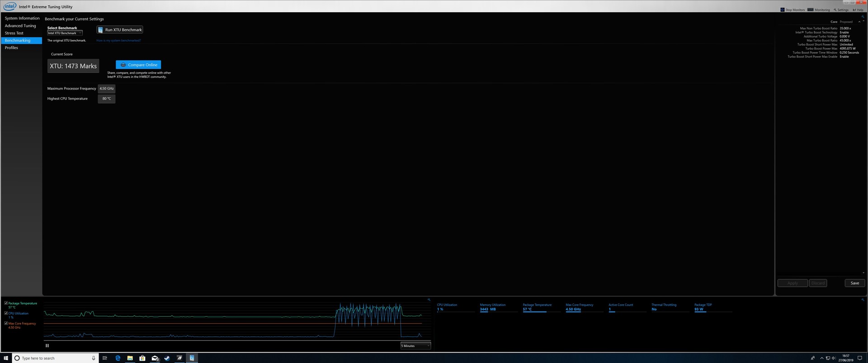The height and width of the screenshot is (363, 868).
Task: Open File Explorer from taskbar
Action: [x=130, y=358]
